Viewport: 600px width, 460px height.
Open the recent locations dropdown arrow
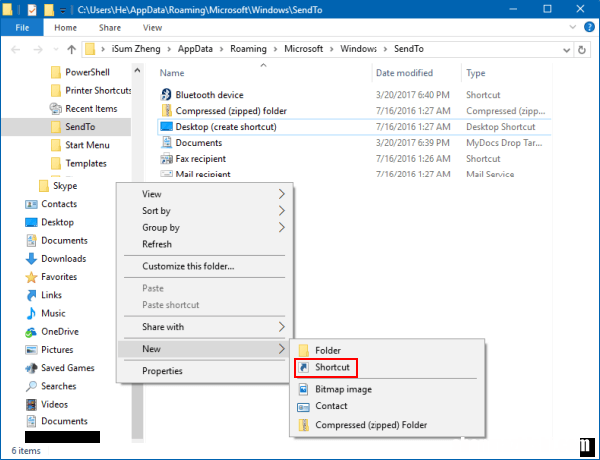(56, 49)
